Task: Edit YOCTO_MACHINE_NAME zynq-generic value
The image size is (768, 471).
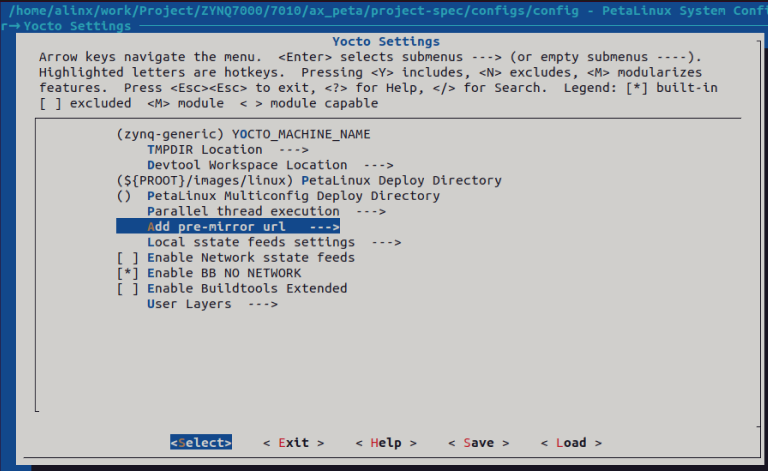Action: click(x=243, y=134)
